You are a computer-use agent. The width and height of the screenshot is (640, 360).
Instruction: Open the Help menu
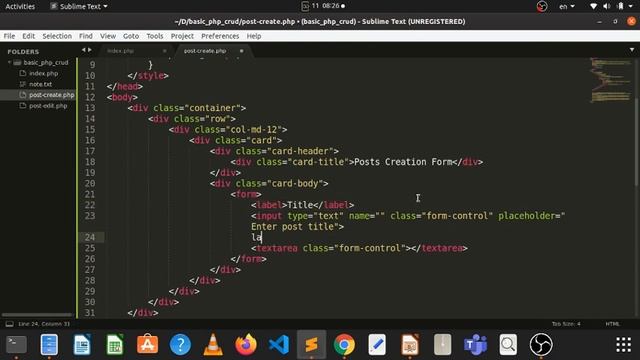pos(253,36)
